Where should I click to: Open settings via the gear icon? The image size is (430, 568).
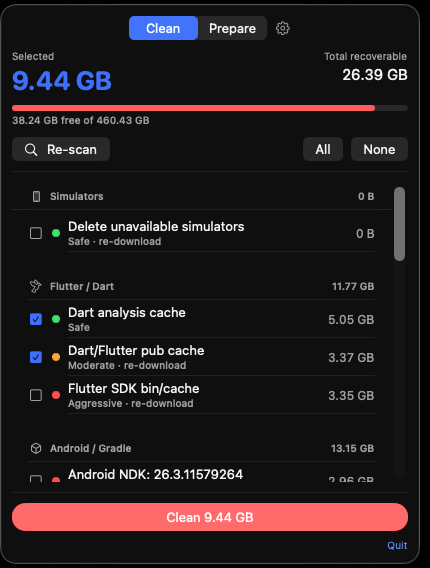click(x=283, y=28)
